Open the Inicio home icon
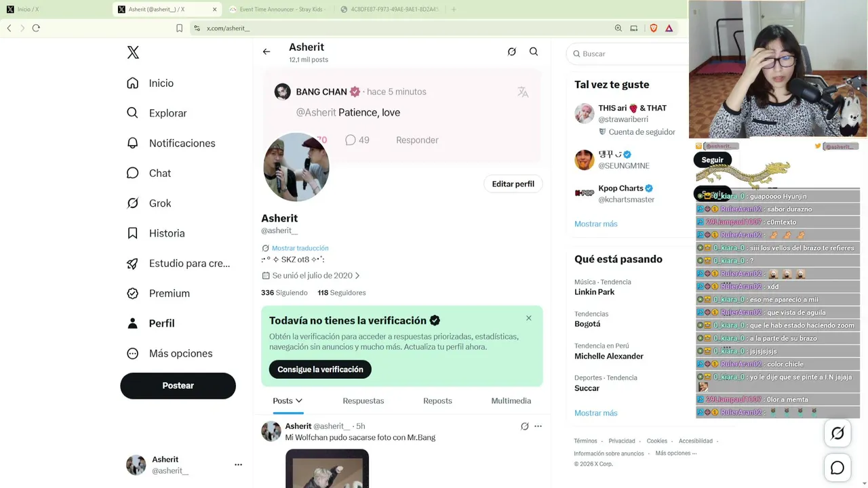Image resolution: width=868 pixels, height=488 pixels. tap(133, 83)
